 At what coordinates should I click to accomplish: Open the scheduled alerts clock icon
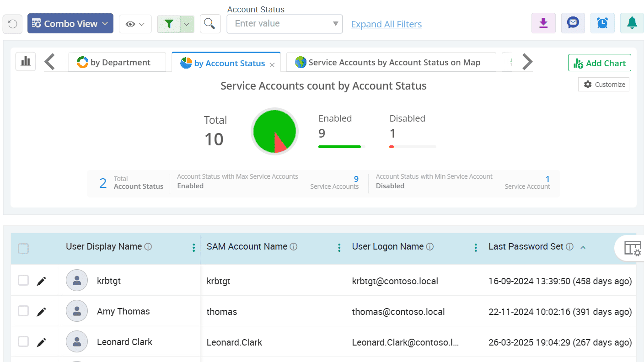[x=602, y=23]
